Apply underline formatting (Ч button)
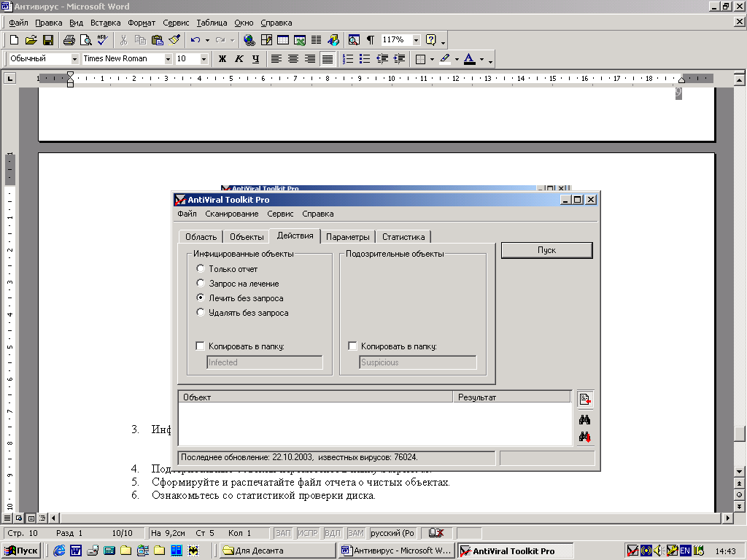 (x=256, y=59)
